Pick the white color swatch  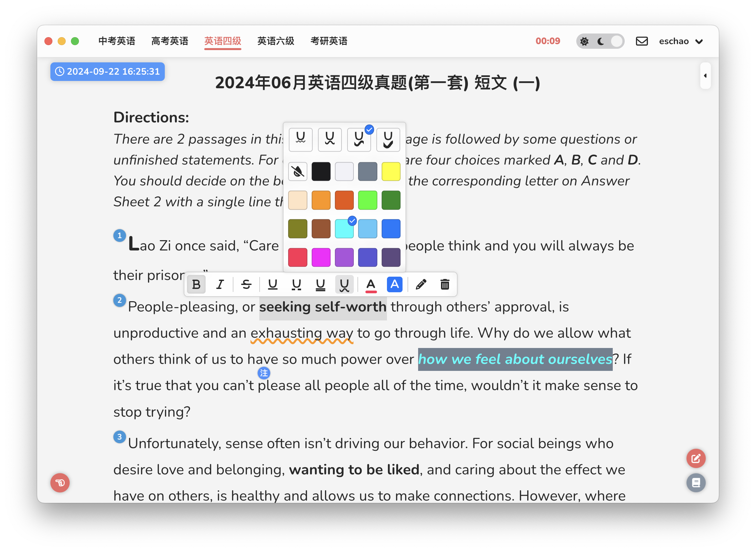point(344,172)
